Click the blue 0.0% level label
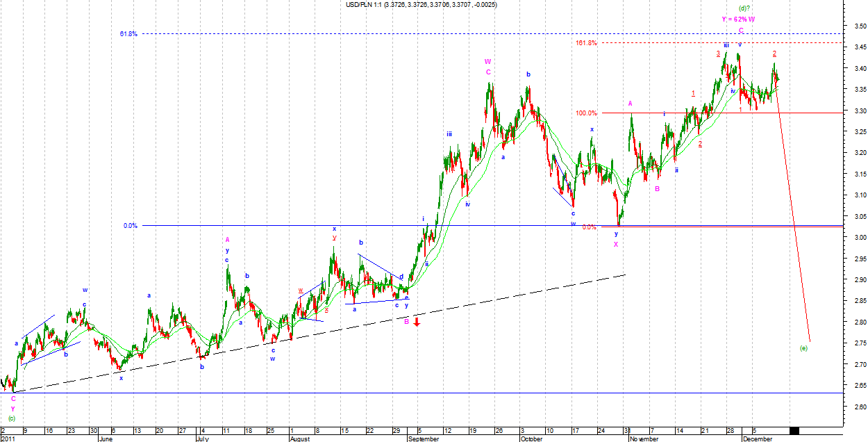The height and width of the screenshot is (442, 868). [130, 226]
